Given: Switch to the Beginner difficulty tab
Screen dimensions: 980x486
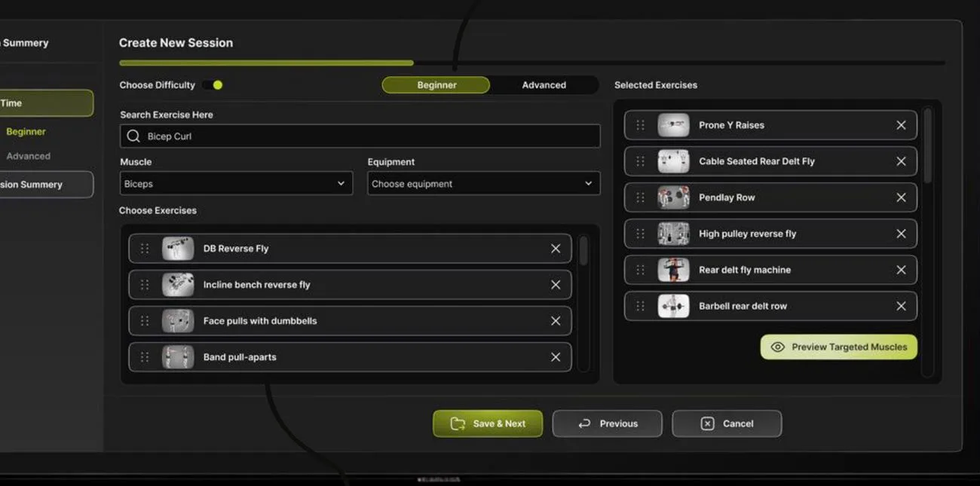Looking at the screenshot, I should pyautogui.click(x=436, y=85).
